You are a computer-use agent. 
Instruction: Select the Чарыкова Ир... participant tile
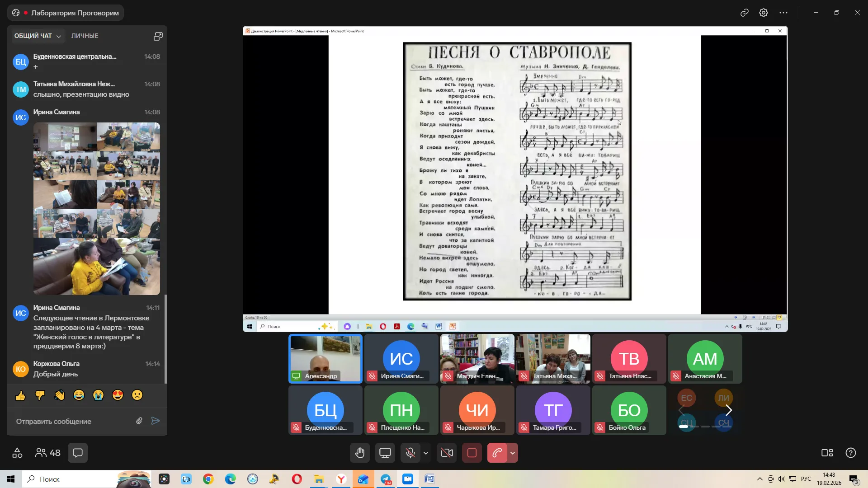(477, 410)
